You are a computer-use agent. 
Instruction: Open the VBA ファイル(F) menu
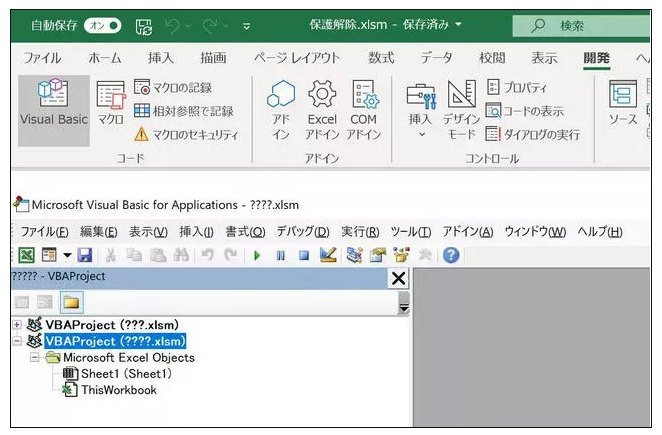coord(44,232)
